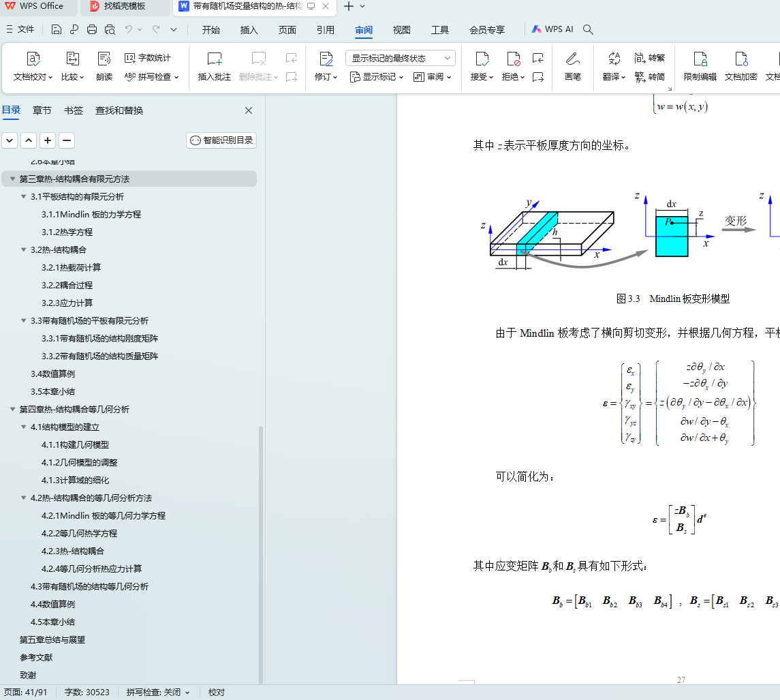This screenshot has height=700, width=780.
Task: Collapse the 3.2热-结构耦合 node
Action: tap(23, 249)
